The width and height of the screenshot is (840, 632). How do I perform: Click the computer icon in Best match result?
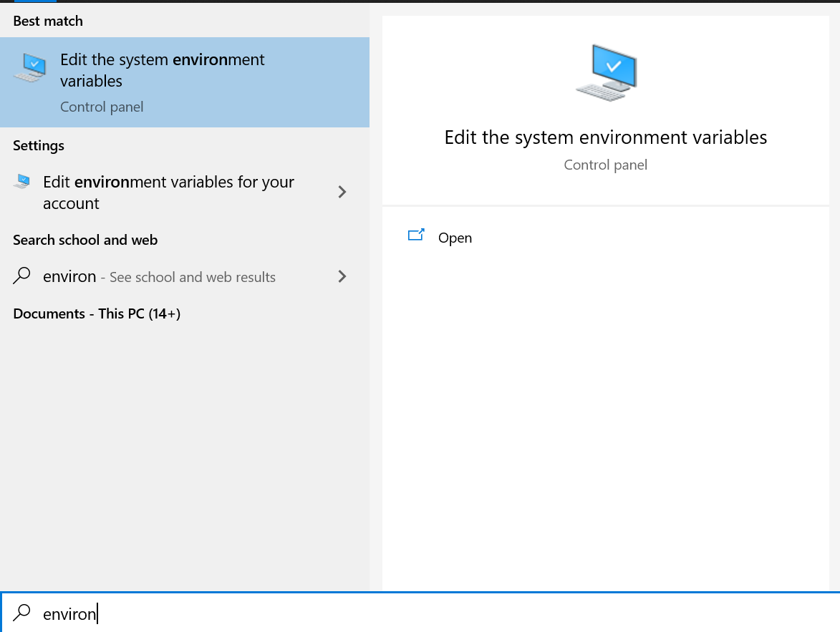pos(30,68)
